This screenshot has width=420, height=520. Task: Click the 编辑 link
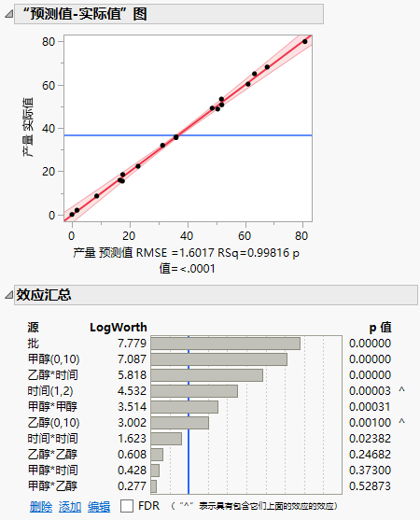coord(99,507)
